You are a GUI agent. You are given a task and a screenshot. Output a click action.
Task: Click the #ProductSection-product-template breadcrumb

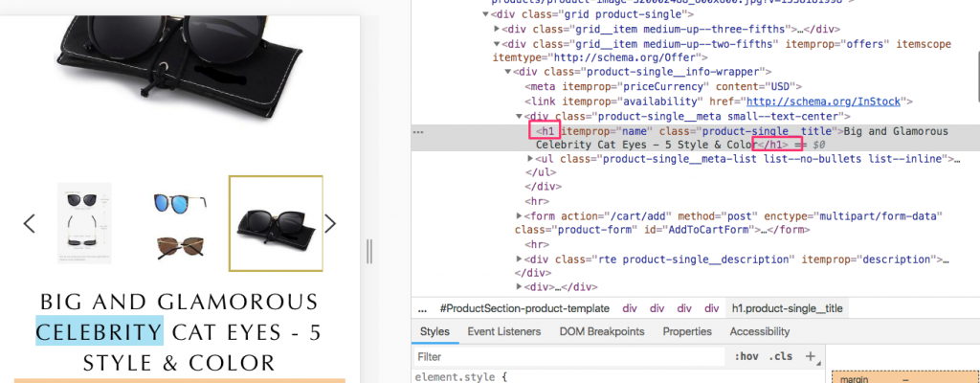click(524, 308)
